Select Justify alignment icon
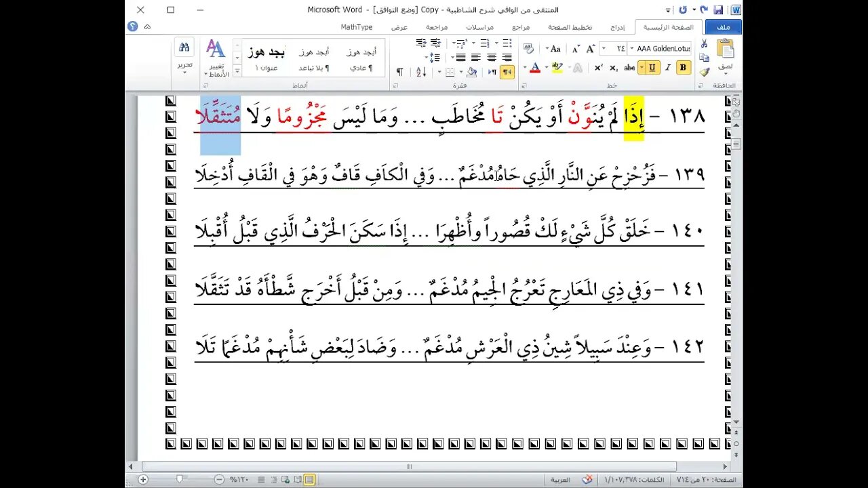The image size is (868, 488). [460, 58]
